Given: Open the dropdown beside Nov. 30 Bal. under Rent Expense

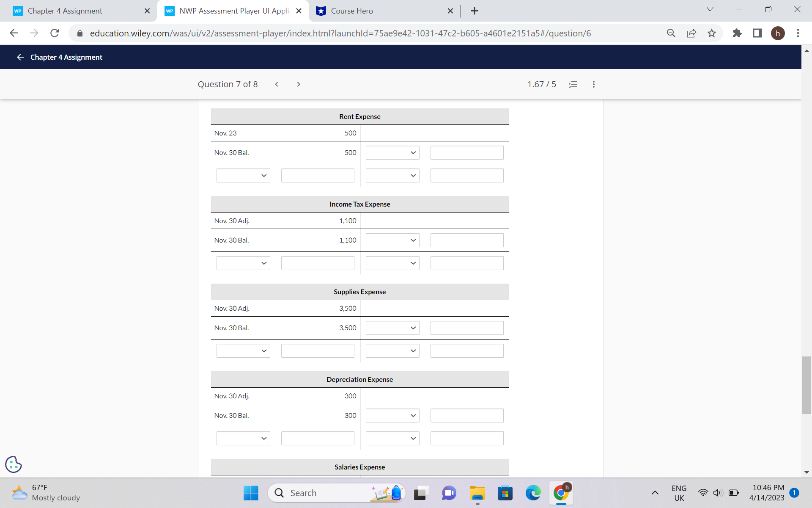Looking at the screenshot, I should (392, 152).
